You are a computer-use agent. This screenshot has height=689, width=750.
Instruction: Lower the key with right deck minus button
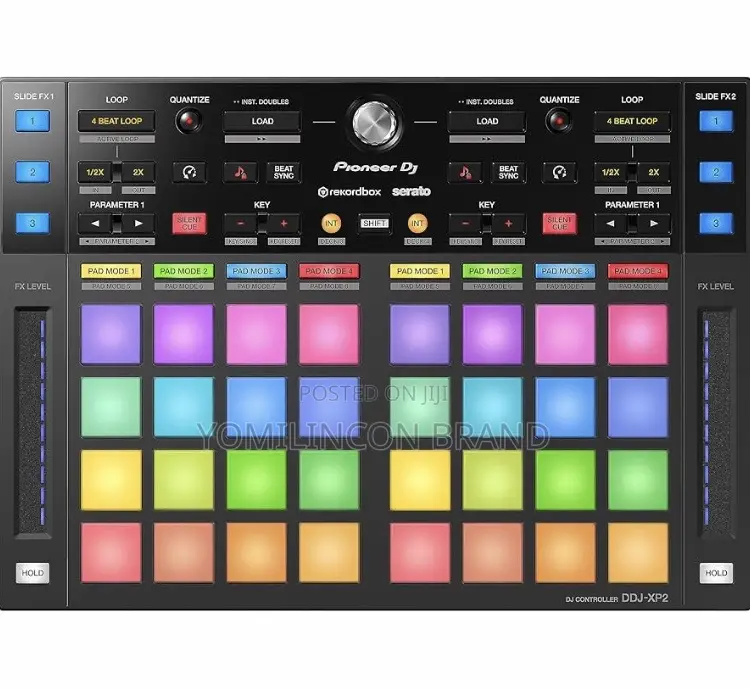[x=465, y=223]
